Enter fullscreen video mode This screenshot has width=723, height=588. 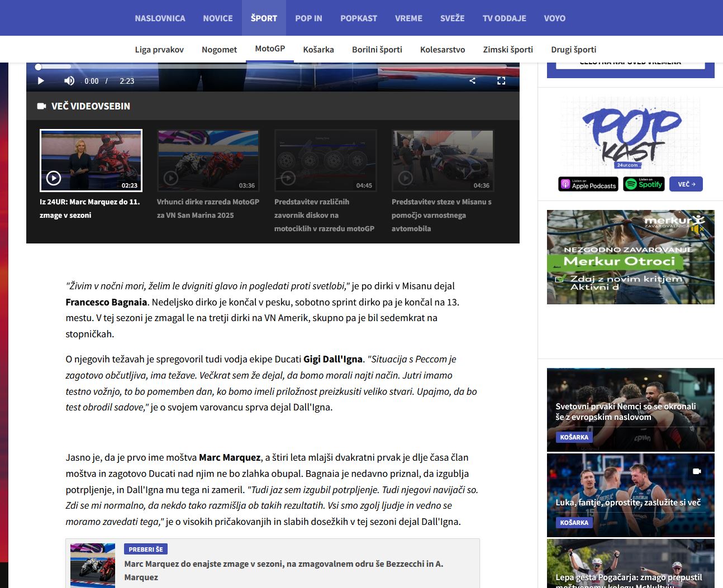pos(501,81)
